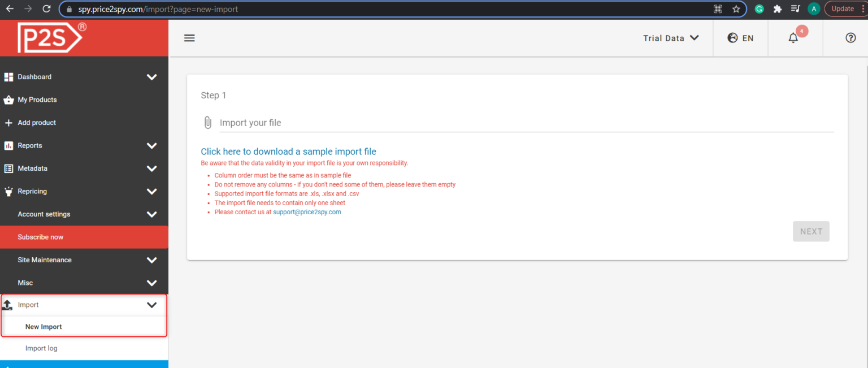
Task: Click the Import your file field
Action: tap(526, 123)
